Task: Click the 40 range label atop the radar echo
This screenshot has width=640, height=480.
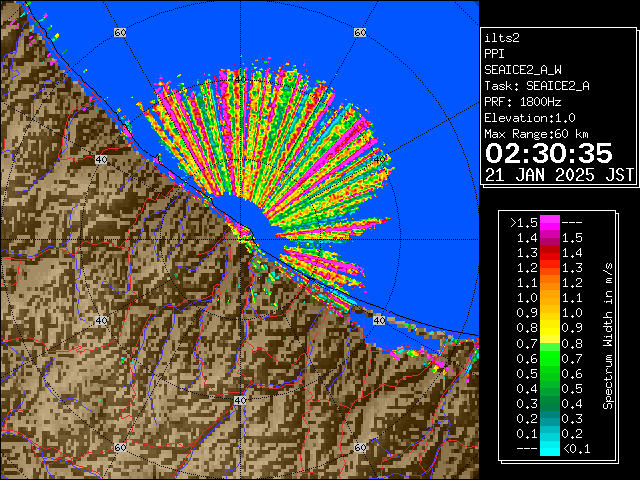Action: pos(240,80)
